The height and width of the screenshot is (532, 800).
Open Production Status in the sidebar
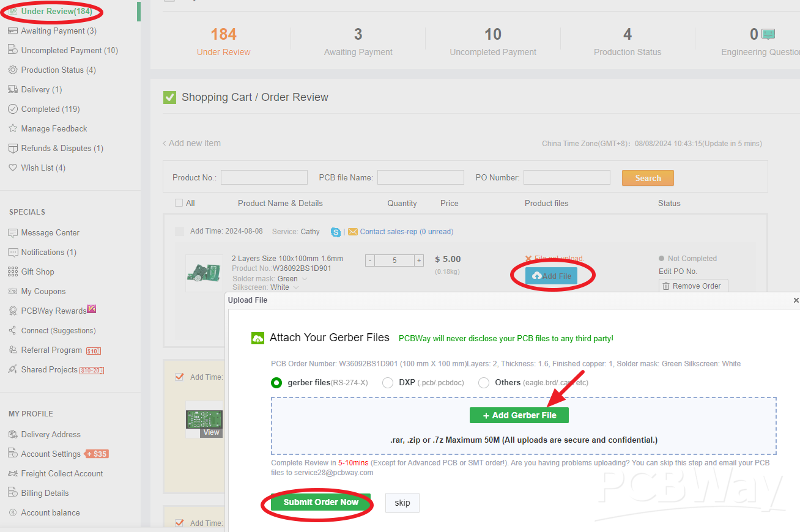58,70
